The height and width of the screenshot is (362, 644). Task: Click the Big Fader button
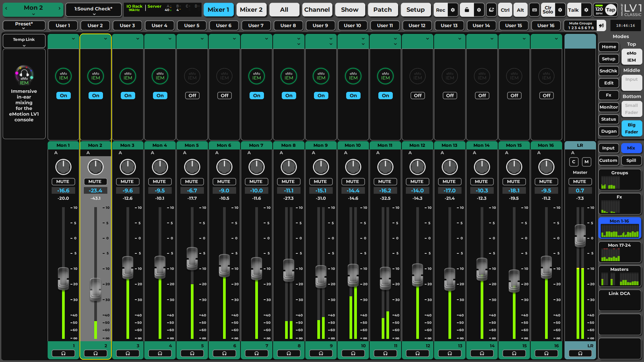click(x=632, y=128)
